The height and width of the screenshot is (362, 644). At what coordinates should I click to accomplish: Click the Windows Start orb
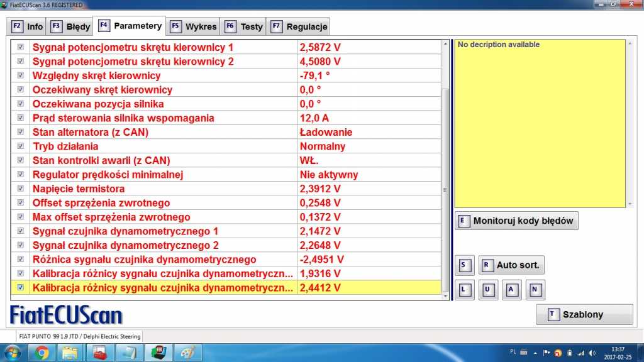[x=14, y=353]
